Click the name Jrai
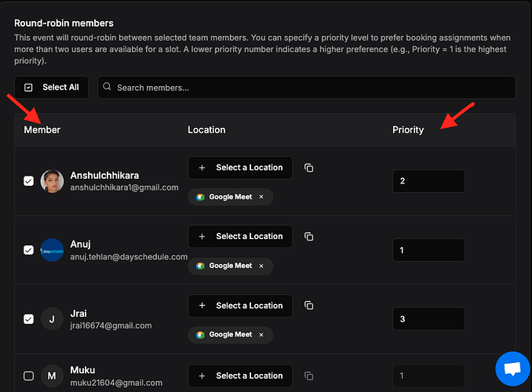 tap(78, 314)
